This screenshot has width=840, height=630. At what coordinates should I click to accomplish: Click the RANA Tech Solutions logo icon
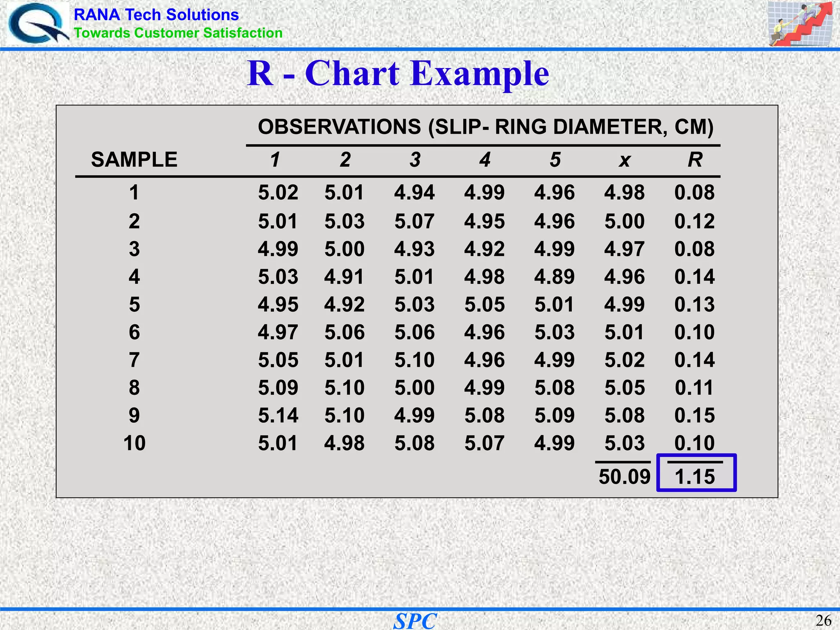click(x=38, y=23)
